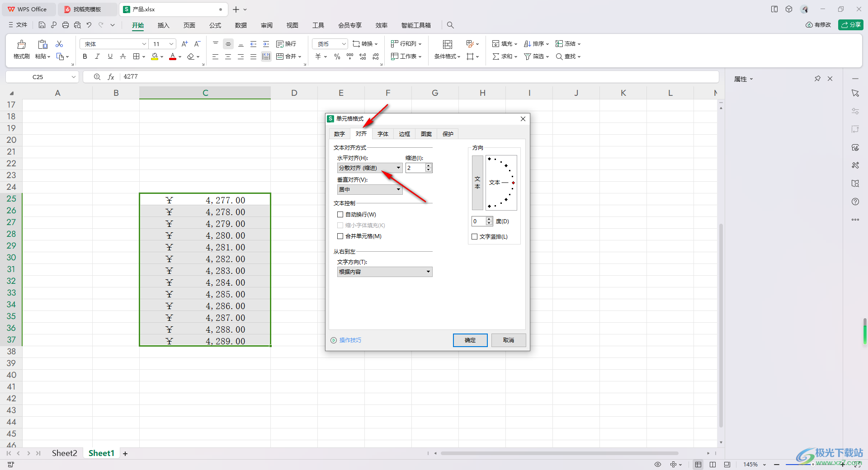The image size is (868, 470).
Task: Enable the auto wrap (自动换行) checkbox
Action: pyautogui.click(x=340, y=215)
